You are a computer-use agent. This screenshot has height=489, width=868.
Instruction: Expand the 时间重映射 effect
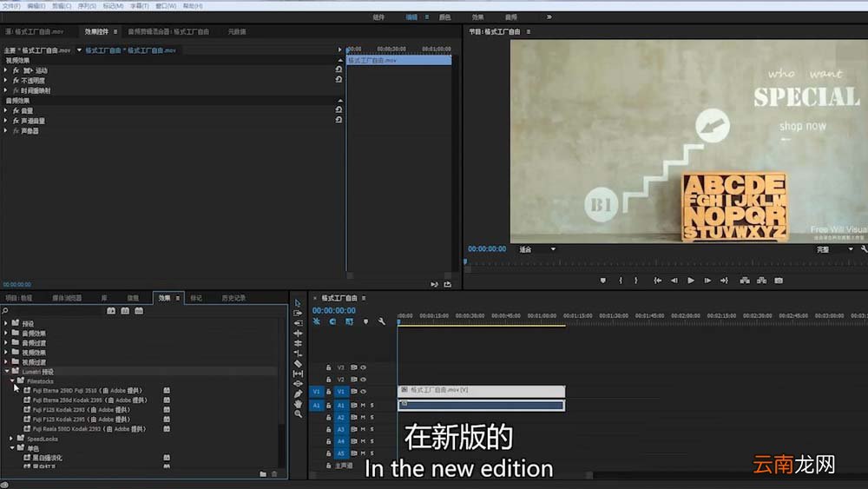tap(5, 90)
